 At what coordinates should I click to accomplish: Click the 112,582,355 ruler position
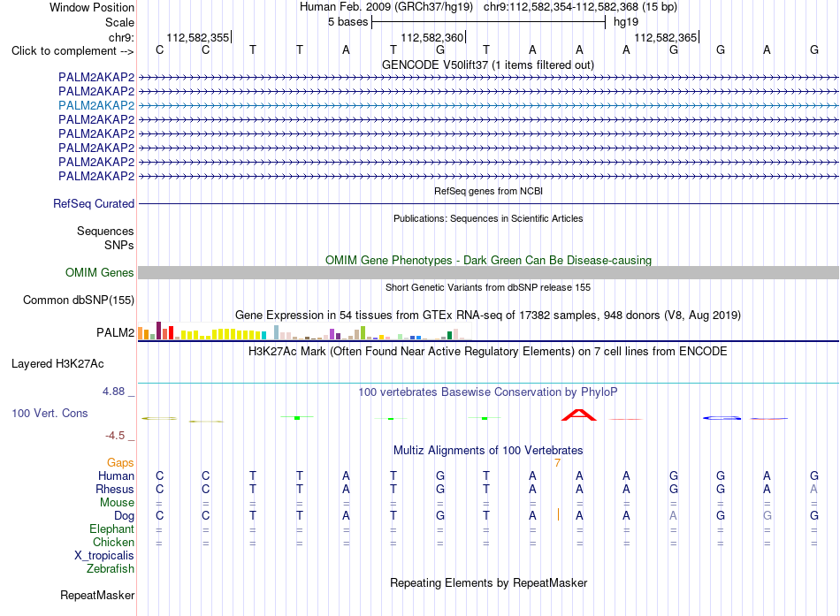[198, 37]
